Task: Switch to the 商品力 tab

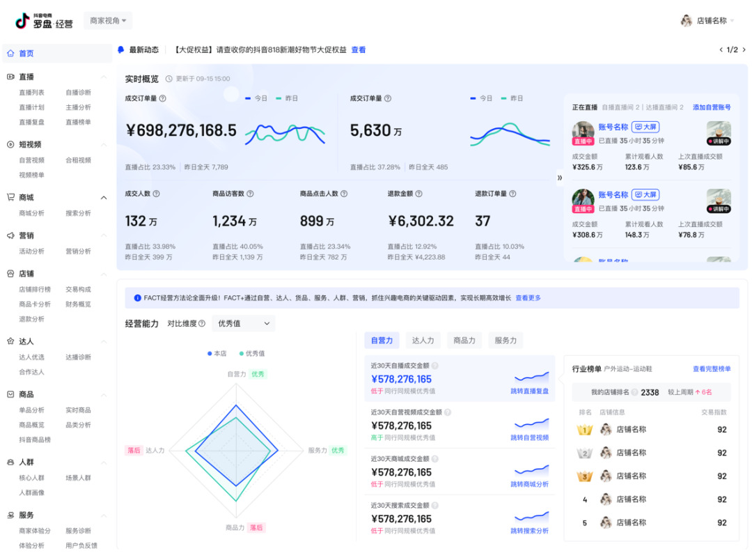Action: point(464,340)
